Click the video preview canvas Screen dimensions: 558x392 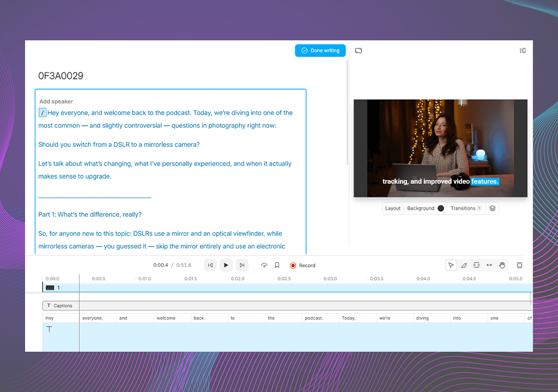[440, 148]
